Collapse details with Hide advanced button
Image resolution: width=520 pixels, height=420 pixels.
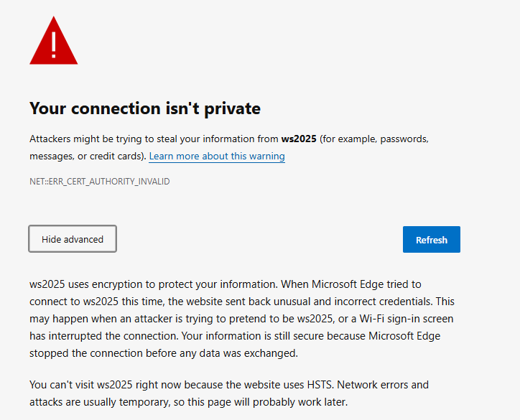73,239
